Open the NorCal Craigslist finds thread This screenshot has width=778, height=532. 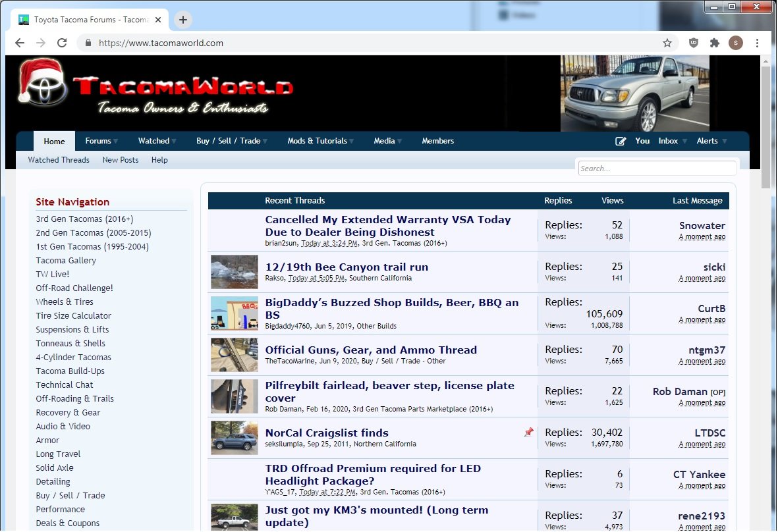coord(327,433)
